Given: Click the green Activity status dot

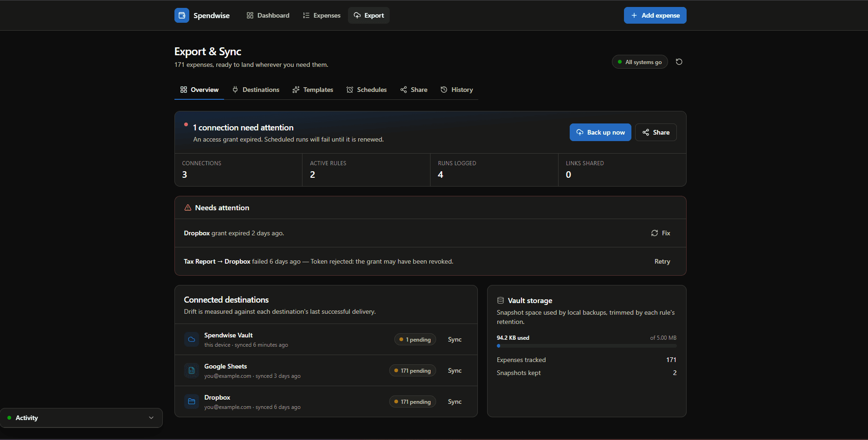Looking at the screenshot, I should 9,418.
